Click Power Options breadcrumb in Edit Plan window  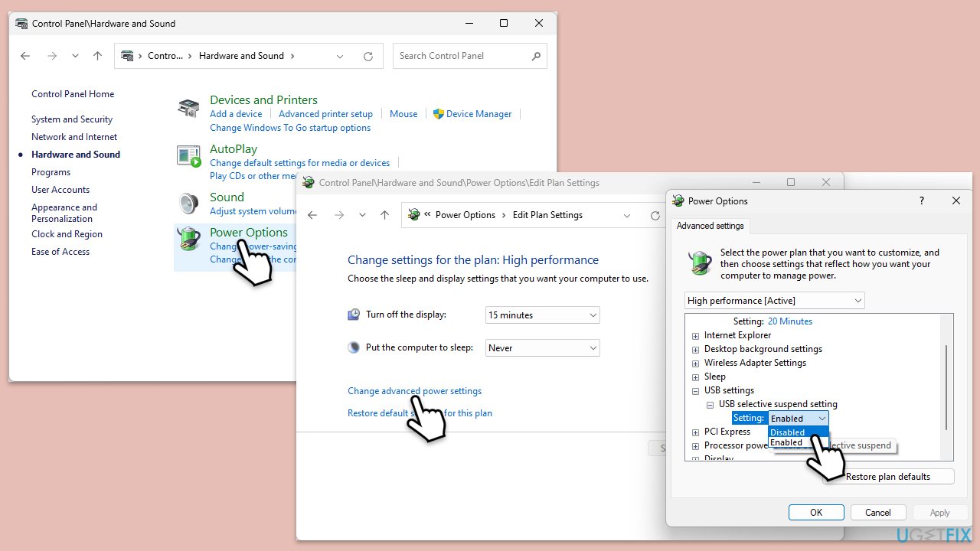tap(465, 215)
